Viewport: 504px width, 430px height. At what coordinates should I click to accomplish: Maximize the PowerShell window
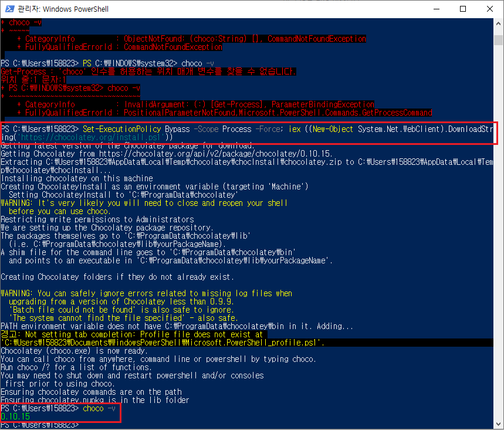point(463,9)
